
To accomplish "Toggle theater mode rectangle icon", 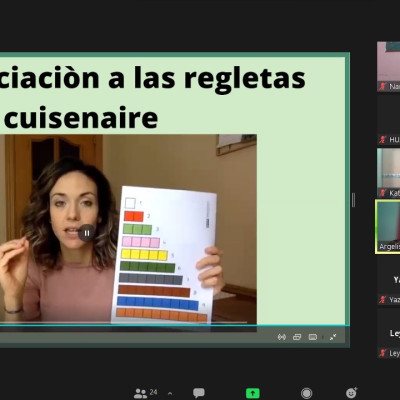I will (x=313, y=337).
